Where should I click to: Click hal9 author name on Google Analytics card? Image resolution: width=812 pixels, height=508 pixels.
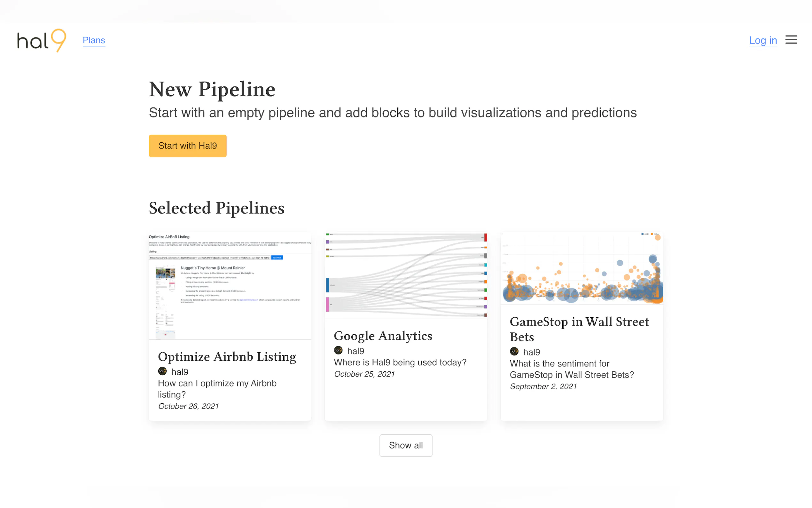355,351
